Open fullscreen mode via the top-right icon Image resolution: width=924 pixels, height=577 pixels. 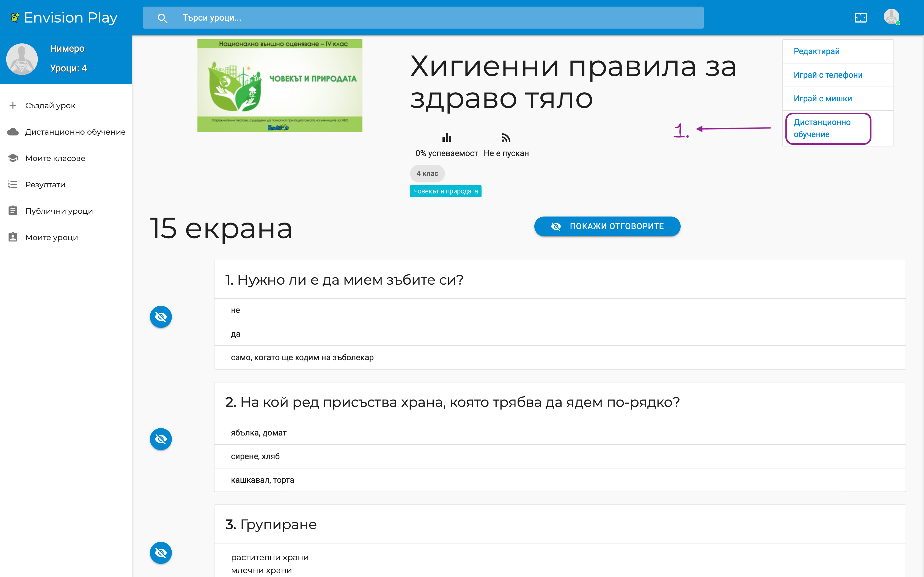point(861,17)
